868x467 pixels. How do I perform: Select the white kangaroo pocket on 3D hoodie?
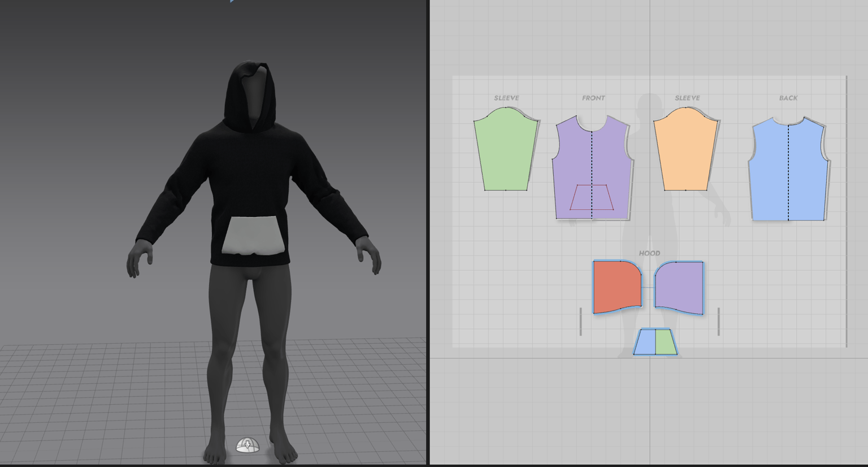click(253, 235)
